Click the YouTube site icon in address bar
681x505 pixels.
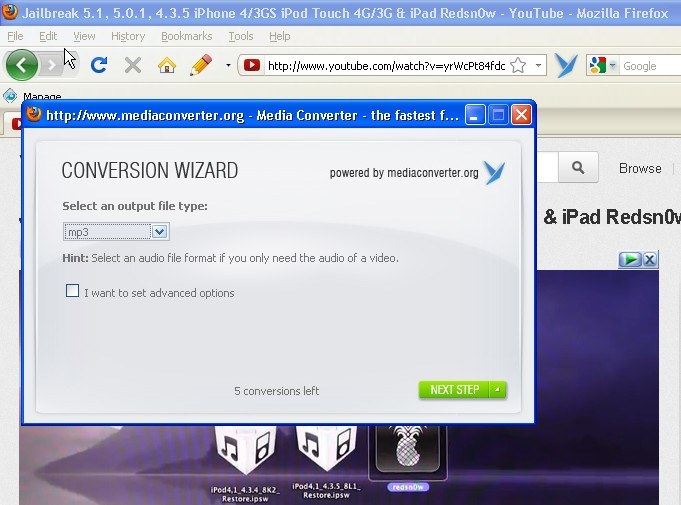click(x=252, y=66)
